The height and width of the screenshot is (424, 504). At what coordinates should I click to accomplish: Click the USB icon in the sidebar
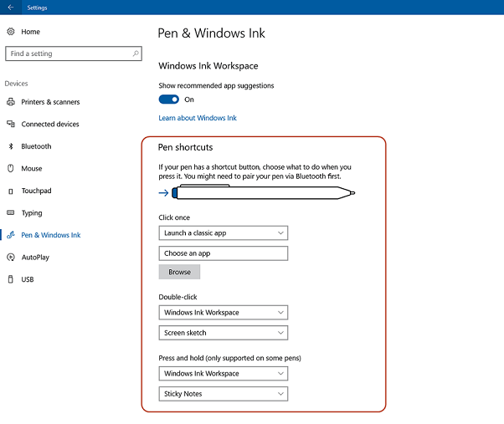point(11,279)
